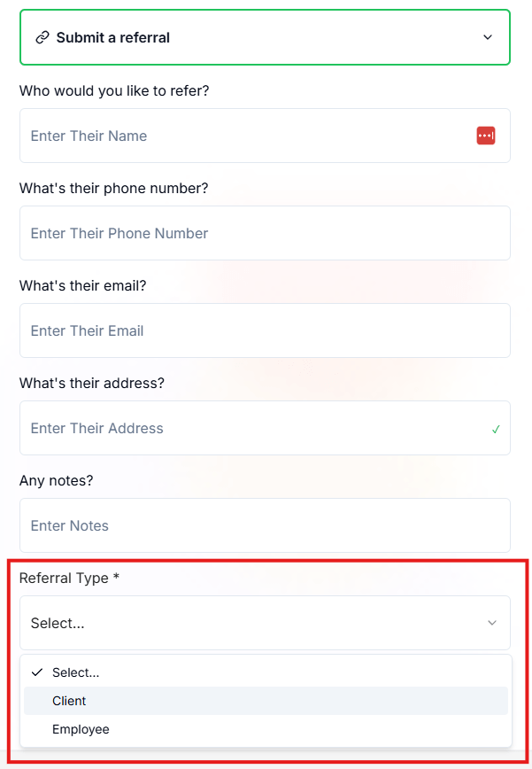532x769 pixels.
Task: Focus the Enter Their Address field
Action: tap(265, 428)
